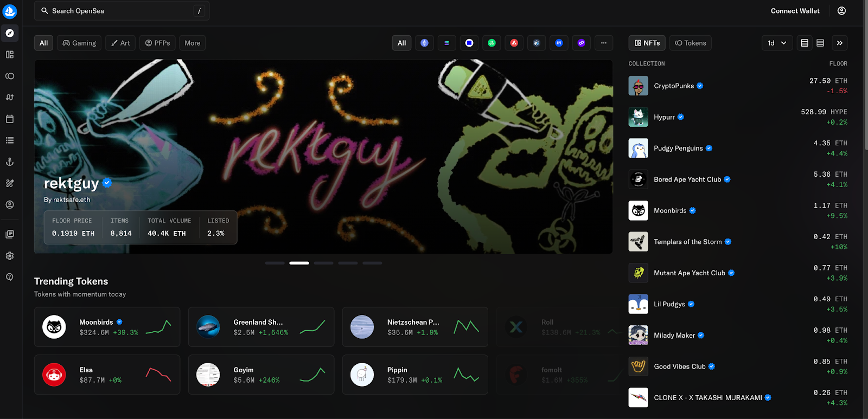The image size is (868, 419).
Task: Open the 1d timeframe dropdown
Action: tap(777, 43)
